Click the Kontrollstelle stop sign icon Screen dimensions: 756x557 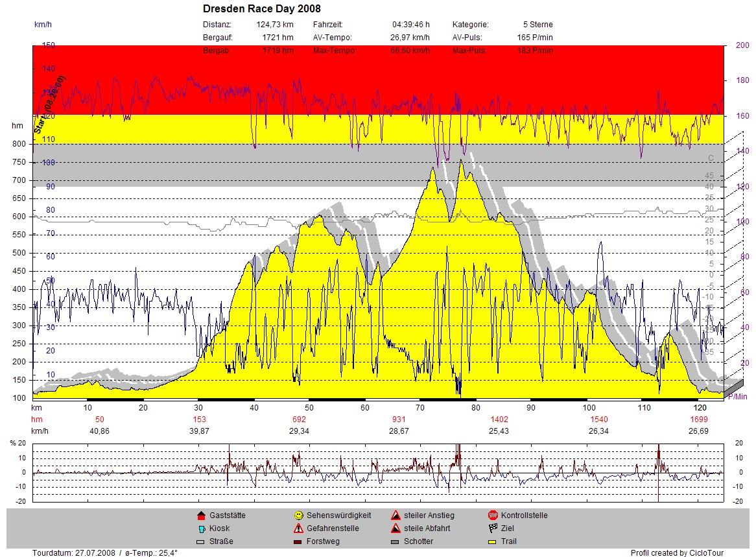492,516
